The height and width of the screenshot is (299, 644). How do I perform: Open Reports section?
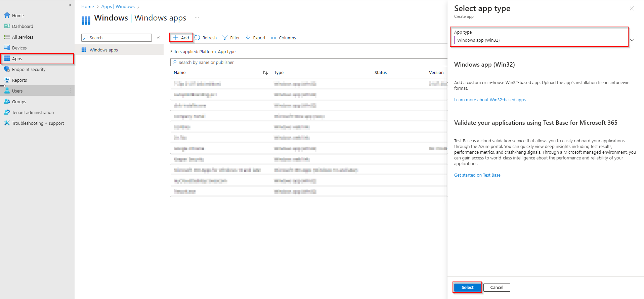[x=37, y=80]
